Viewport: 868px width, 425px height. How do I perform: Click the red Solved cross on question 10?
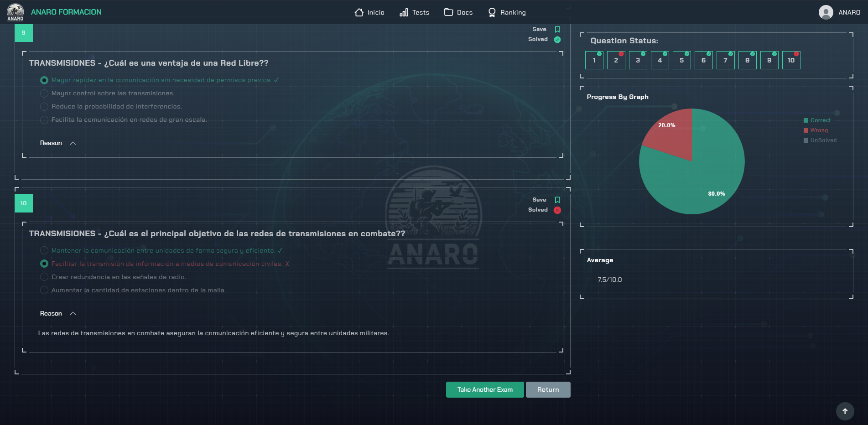click(x=557, y=210)
